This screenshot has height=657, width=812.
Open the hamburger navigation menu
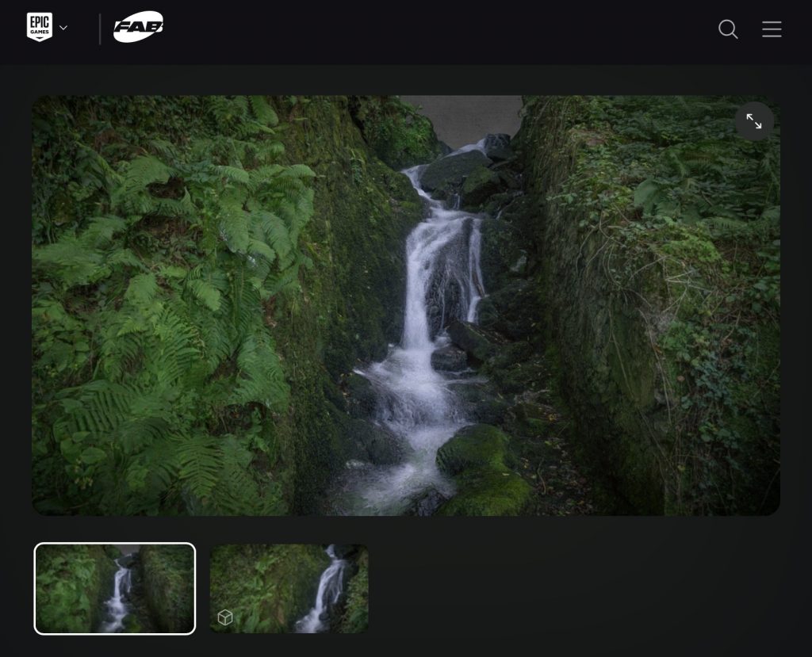pyautogui.click(x=772, y=29)
